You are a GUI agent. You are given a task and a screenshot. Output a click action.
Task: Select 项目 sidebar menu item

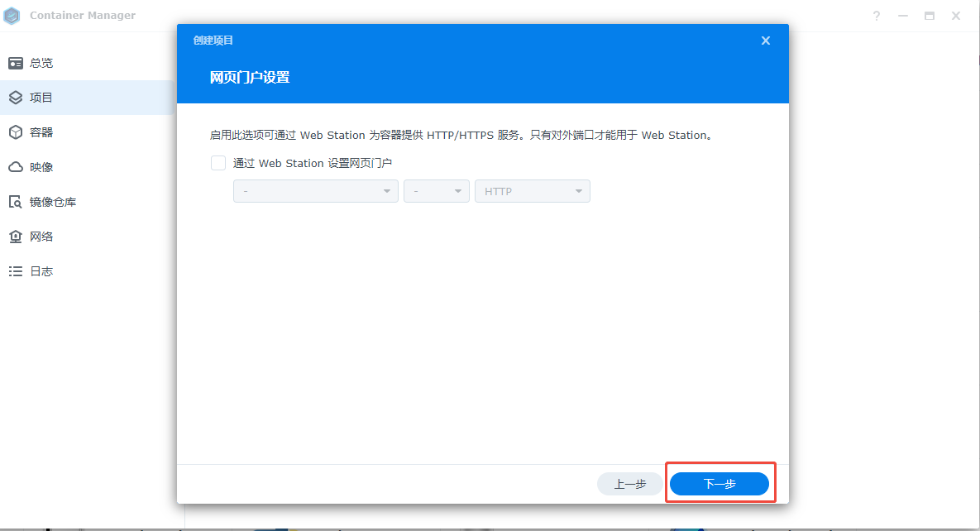click(x=87, y=98)
